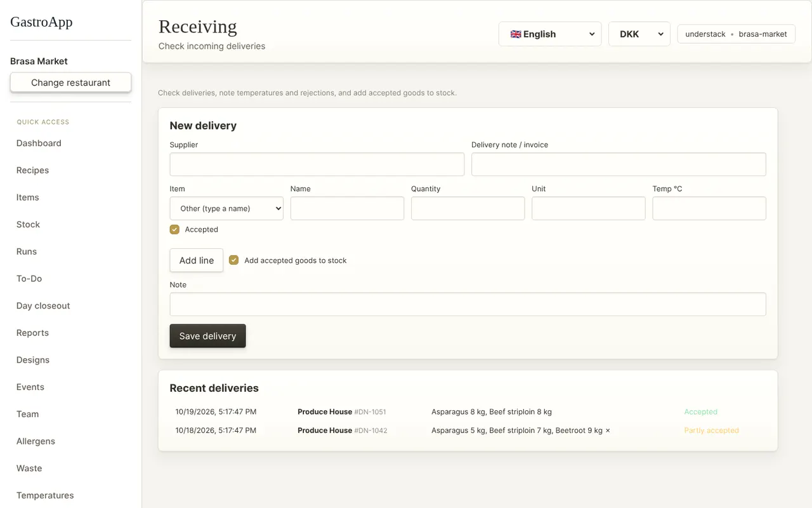Click the Note input field

[x=468, y=304]
